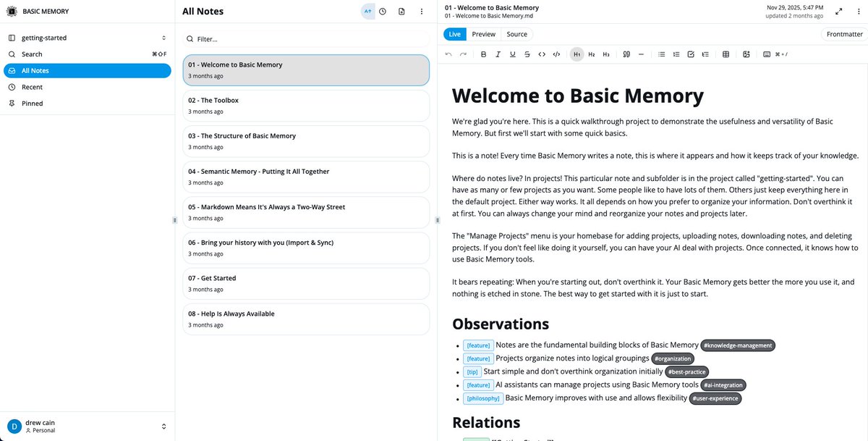Click the alphabetical sort icon in All Notes
The width and height of the screenshot is (868, 441).
click(x=368, y=12)
